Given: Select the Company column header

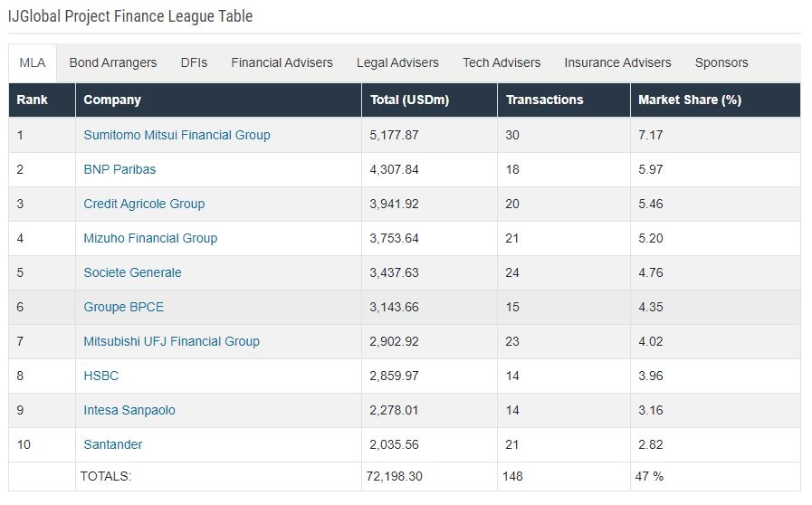Looking at the screenshot, I should point(218,100).
